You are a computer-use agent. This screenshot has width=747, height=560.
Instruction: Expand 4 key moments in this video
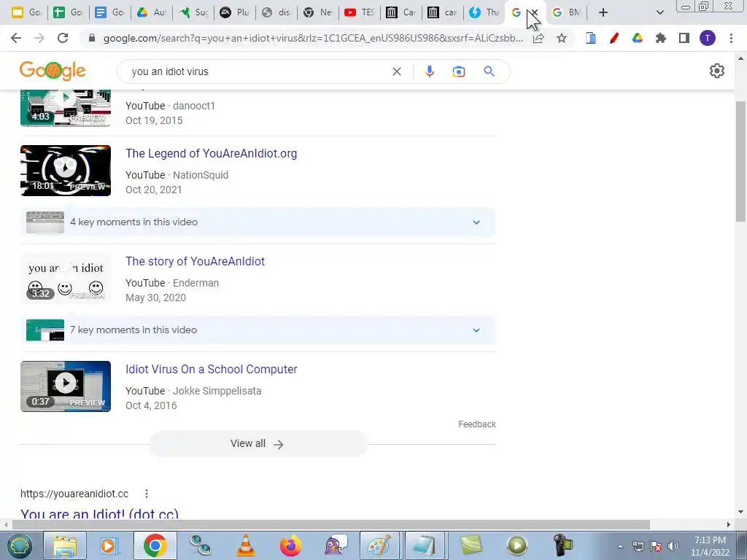pos(258,222)
